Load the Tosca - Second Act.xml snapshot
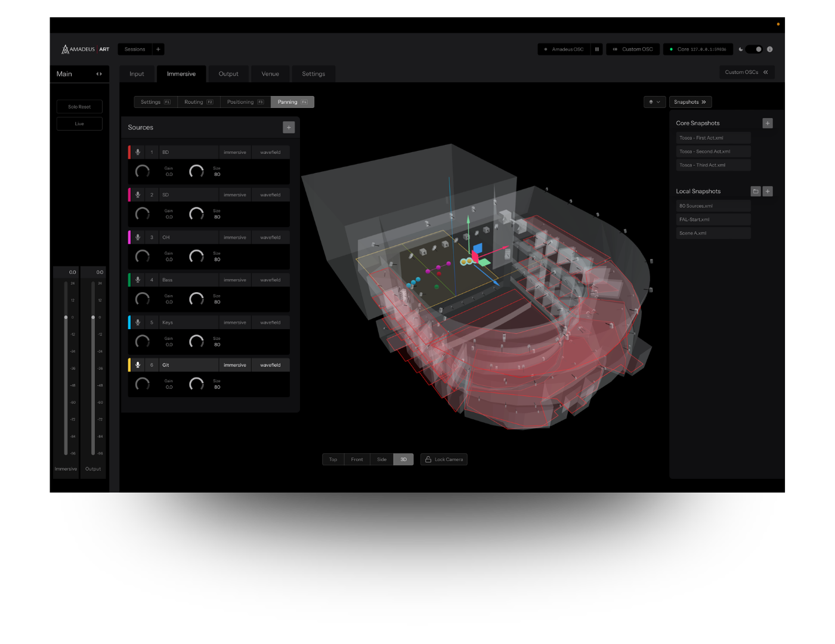The width and height of the screenshot is (835, 644). tap(713, 151)
